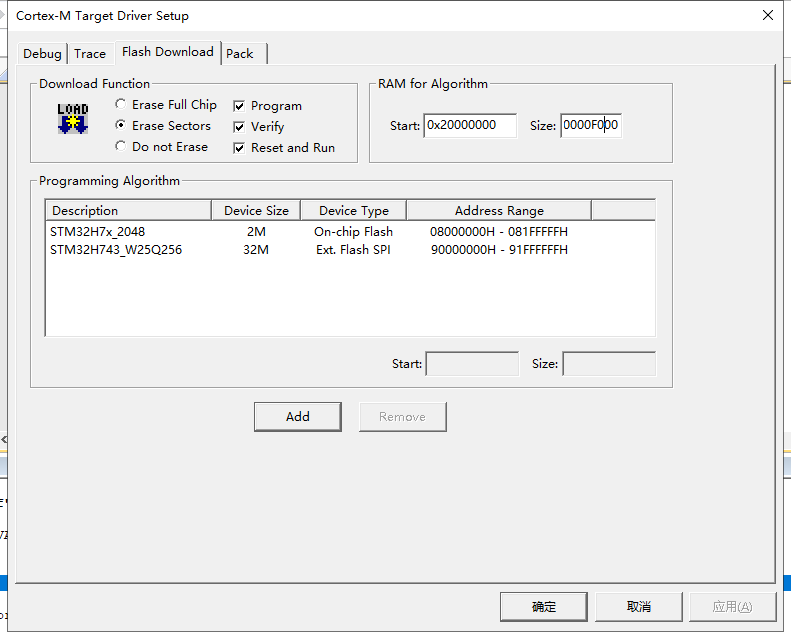
Task: Disable the Reset and Run checkbox
Action: [x=240, y=148]
